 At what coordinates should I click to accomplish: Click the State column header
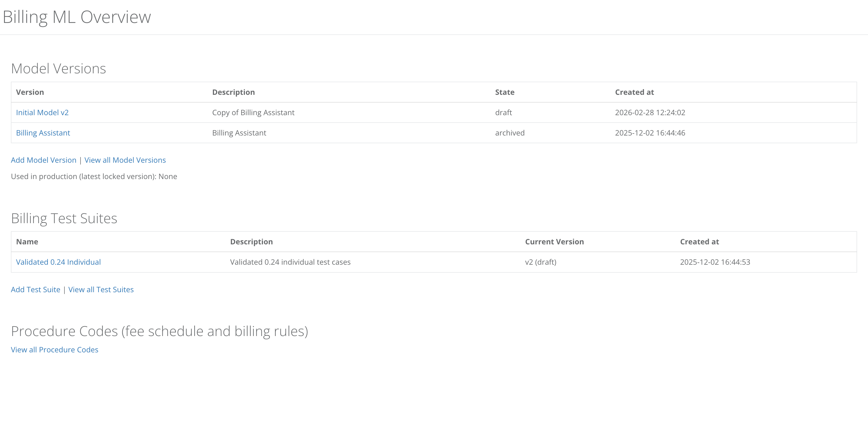[504, 92]
